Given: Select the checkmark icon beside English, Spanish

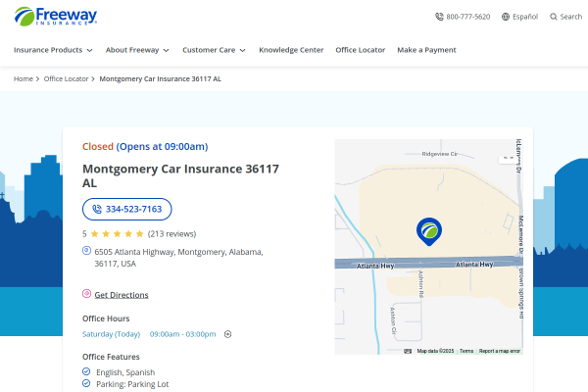Looking at the screenshot, I should click(x=86, y=371).
